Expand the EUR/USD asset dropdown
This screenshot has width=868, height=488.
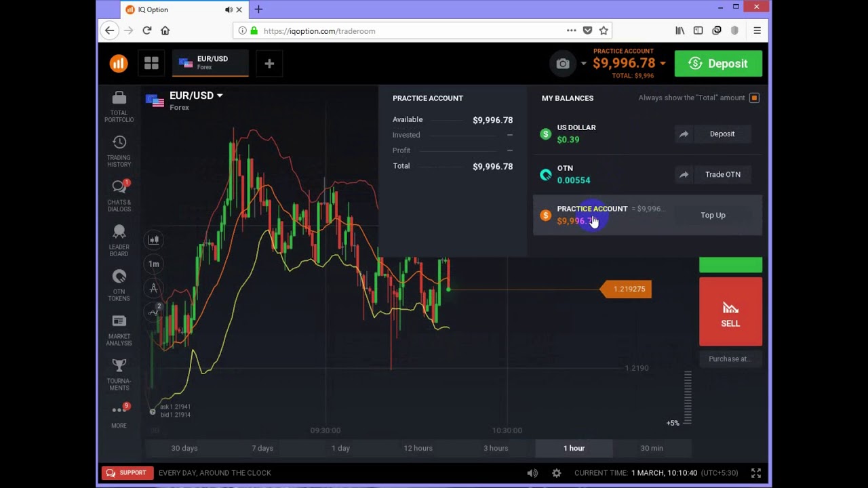pos(220,96)
